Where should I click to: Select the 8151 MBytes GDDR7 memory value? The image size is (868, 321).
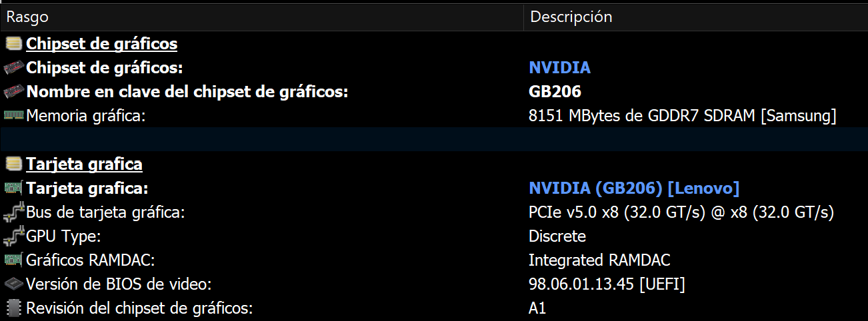click(682, 116)
